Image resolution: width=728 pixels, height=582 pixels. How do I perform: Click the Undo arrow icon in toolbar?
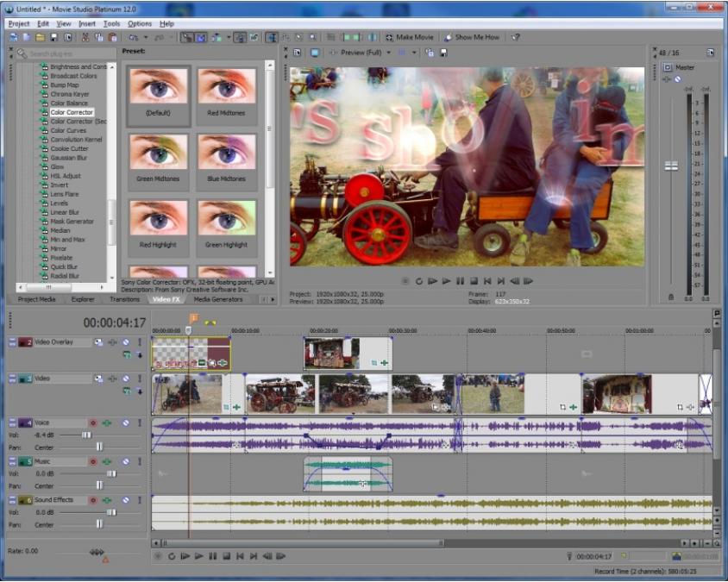[x=134, y=37]
